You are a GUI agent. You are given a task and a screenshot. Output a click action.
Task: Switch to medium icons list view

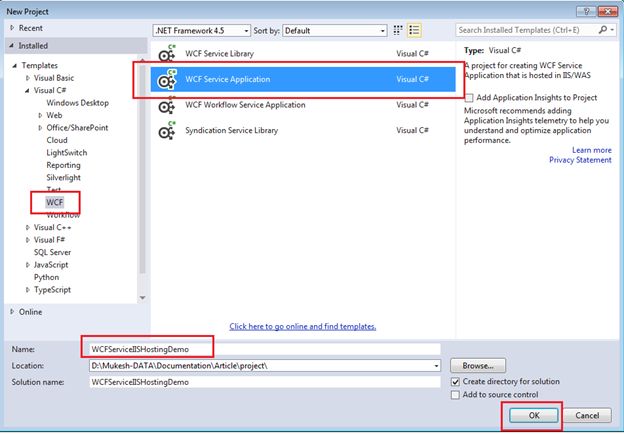414,30
